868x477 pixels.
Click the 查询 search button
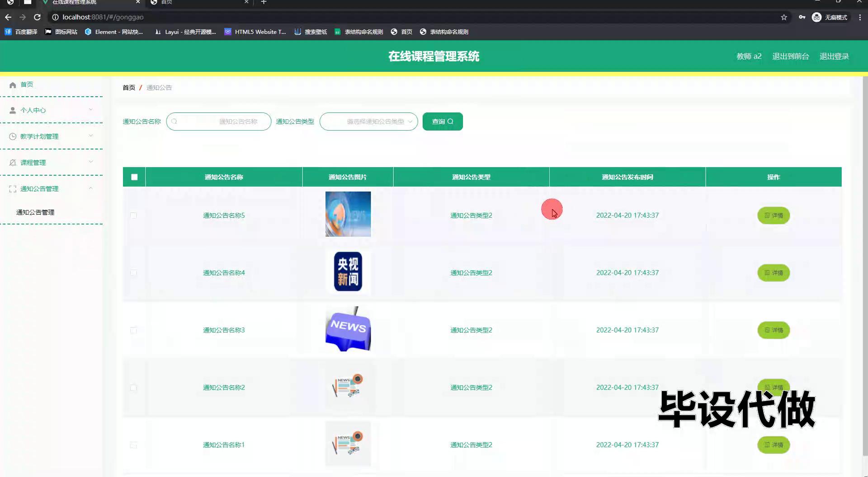[x=442, y=122]
